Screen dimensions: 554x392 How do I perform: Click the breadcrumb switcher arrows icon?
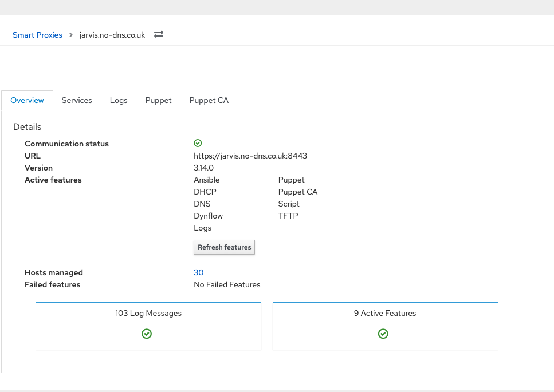tap(159, 34)
